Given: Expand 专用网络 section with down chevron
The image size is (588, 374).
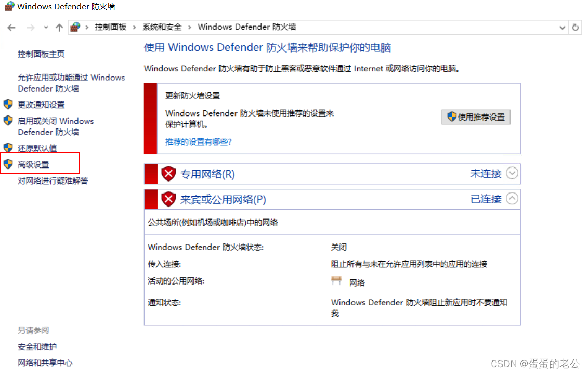Looking at the screenshot, I should tap(512, 173).
